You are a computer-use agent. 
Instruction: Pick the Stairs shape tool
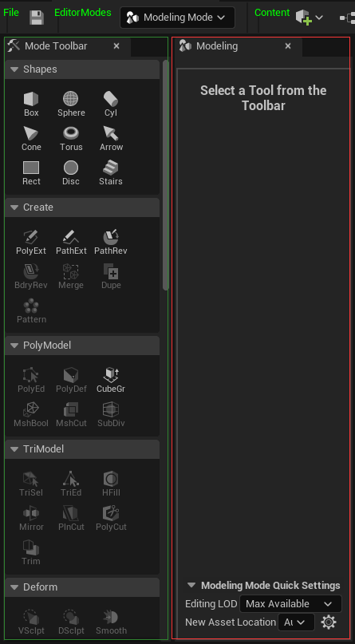click(x=111, y=173)
